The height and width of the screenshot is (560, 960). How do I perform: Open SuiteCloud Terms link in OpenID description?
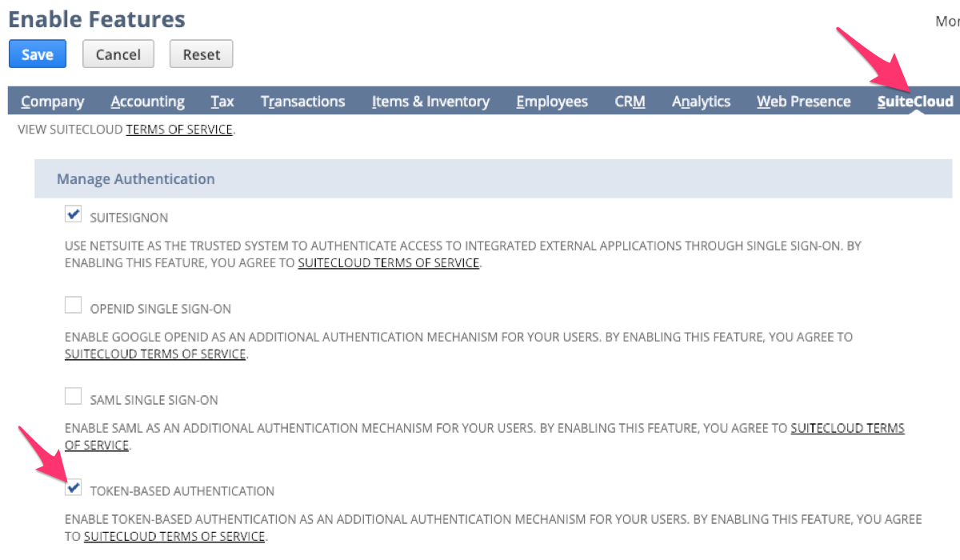click(155, 354)
